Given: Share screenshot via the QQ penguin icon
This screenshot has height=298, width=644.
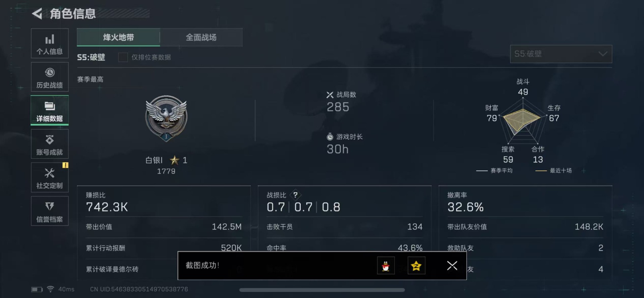Looking at the screenshot, I should (x=386, y=266).
